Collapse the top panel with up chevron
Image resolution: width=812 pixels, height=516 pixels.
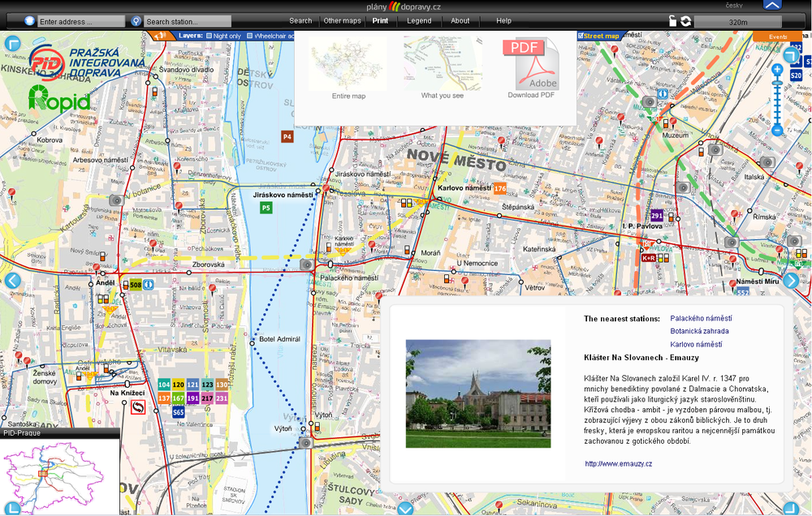coord(772,5)
